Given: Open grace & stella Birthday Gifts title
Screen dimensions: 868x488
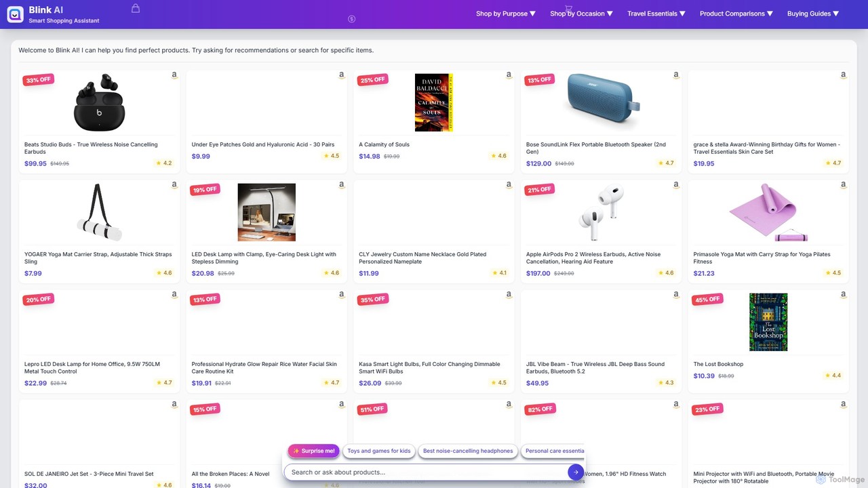Looking at the screenshot, I should click(767, 148).
